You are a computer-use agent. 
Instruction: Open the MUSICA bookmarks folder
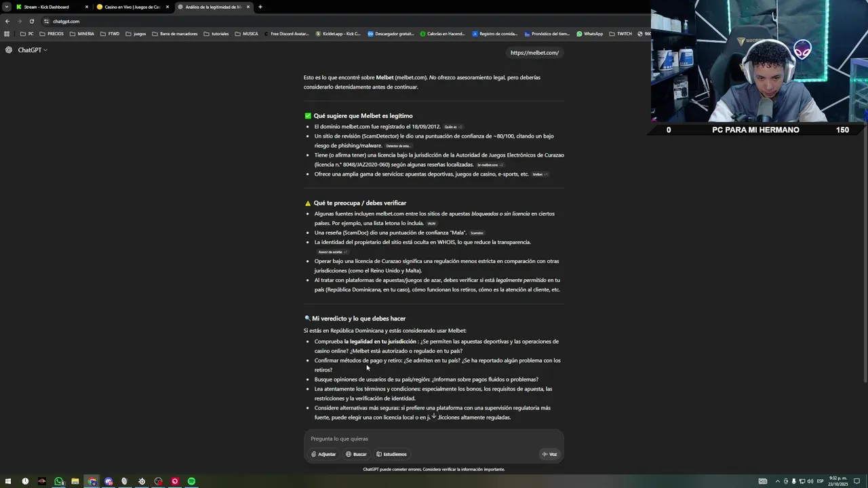click(x=247, y=34)
